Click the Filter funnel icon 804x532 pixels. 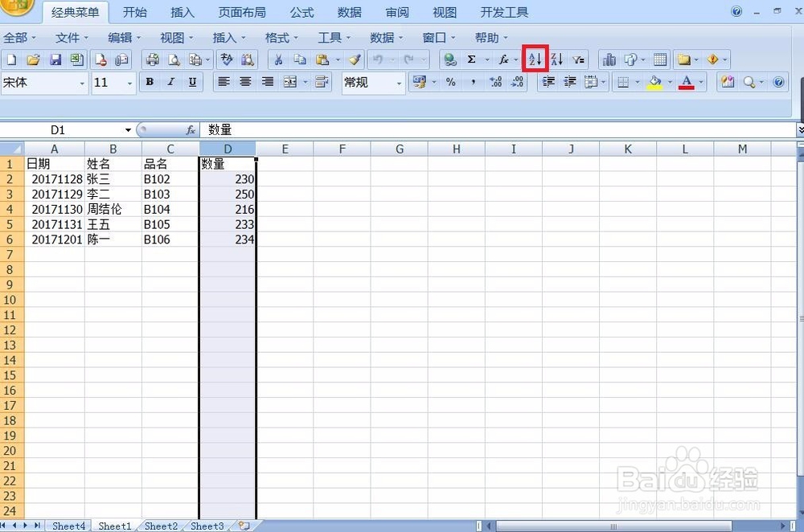coord(578,60)
